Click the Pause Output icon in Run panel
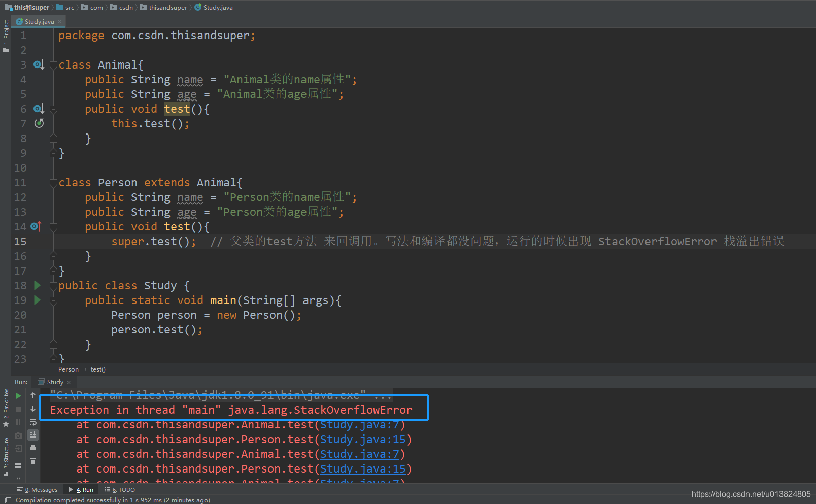This screenshot has width=816, height=504. (x=18, y=422)
